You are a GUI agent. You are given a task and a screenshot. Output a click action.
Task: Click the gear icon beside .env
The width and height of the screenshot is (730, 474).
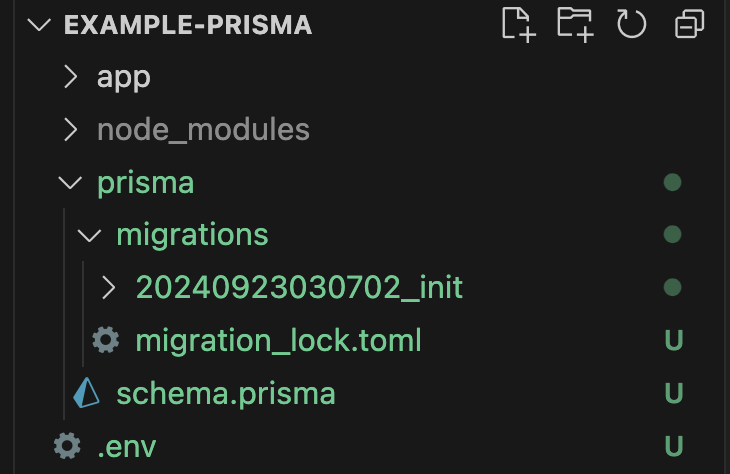coord(67,446)
